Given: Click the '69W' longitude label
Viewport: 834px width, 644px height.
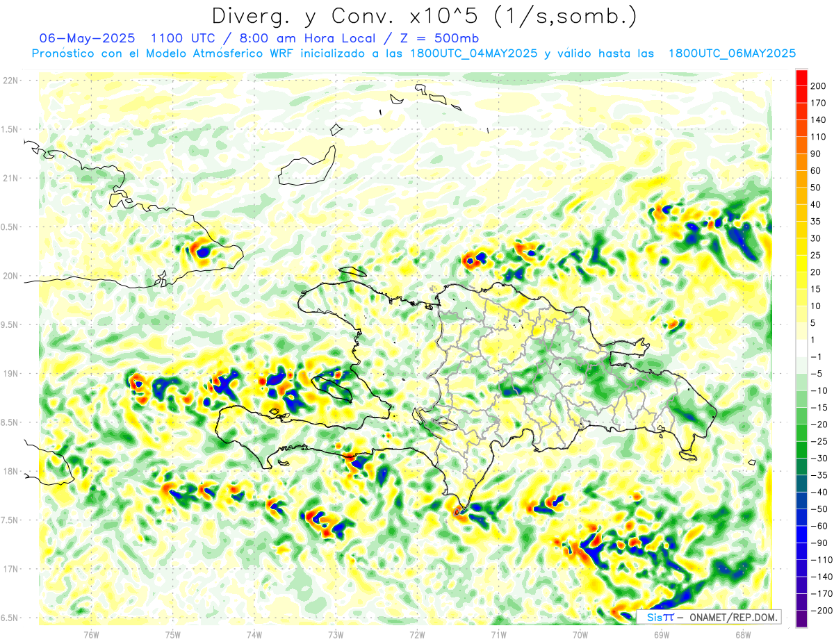Looking at the screenshot, I should pyautogui.click(x=662, y=635).
